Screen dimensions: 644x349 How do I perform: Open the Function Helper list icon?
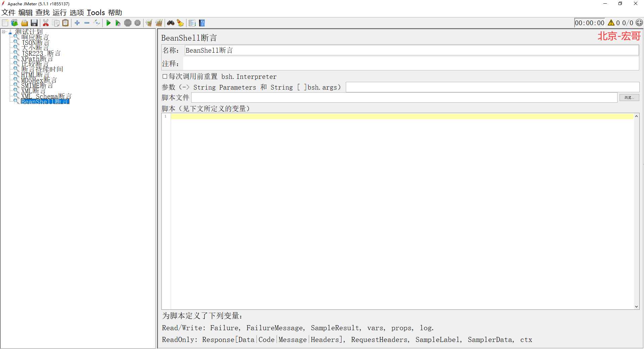pos(192,23)
